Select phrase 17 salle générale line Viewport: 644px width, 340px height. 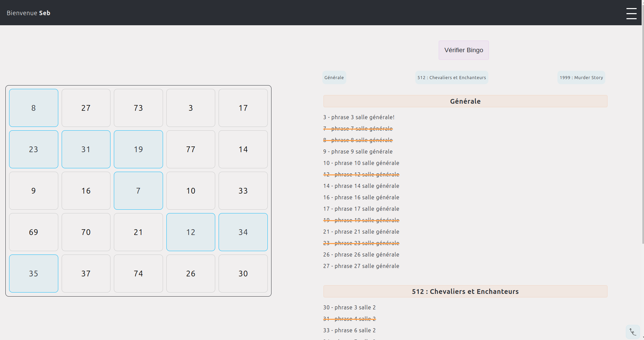tap(361, 209)
